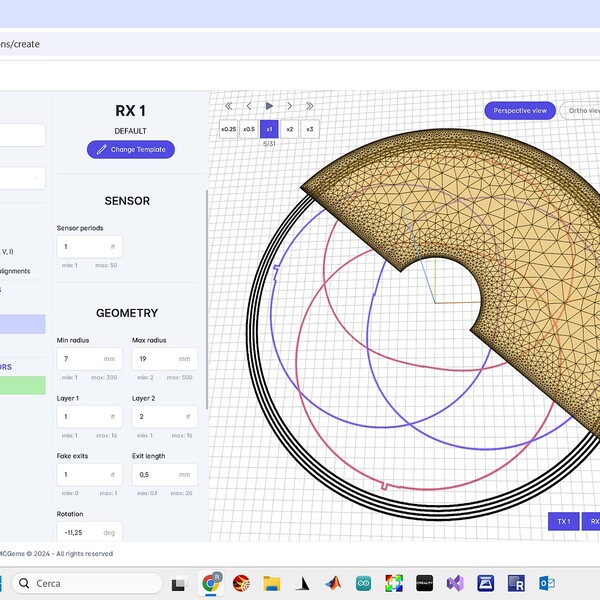
Task: Step back one animation frame
Action: [x=249, y=105]
